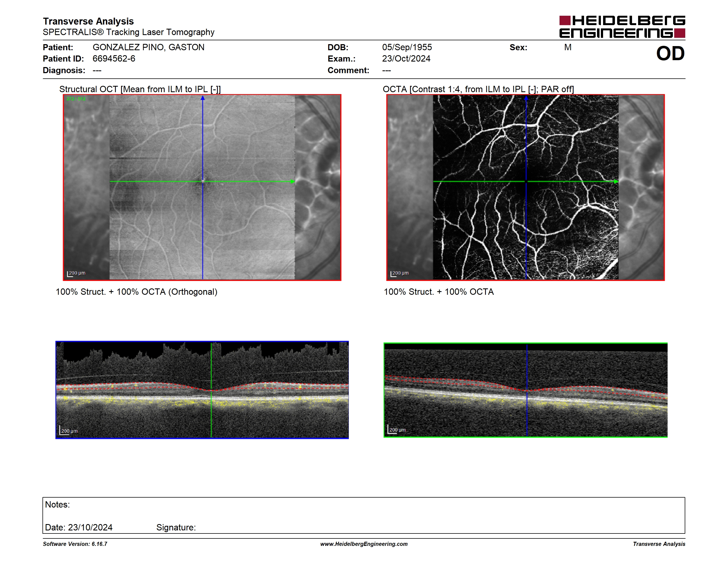
Task: Click the 'Date: 23/10/2024' entry
Action: click(x=79, y=528)
